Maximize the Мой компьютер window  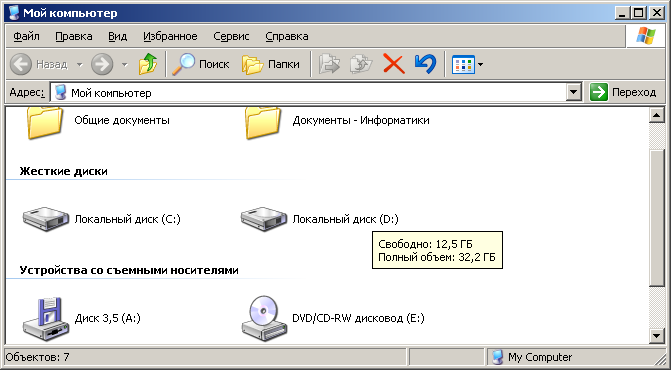click(x=638, y=13)
